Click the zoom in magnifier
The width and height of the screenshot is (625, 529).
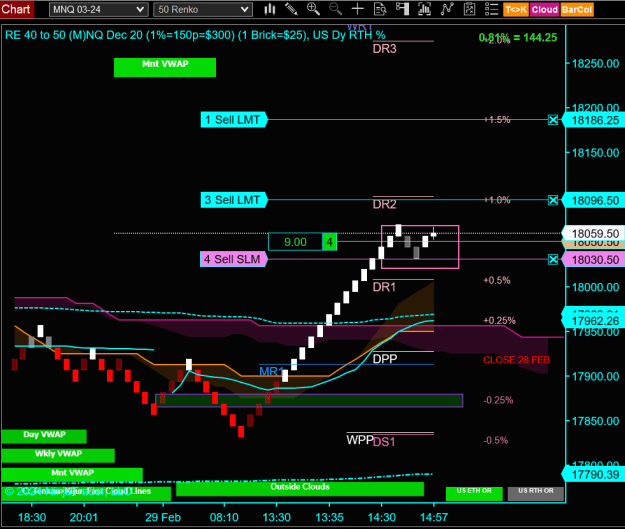[x=313, y=9]
